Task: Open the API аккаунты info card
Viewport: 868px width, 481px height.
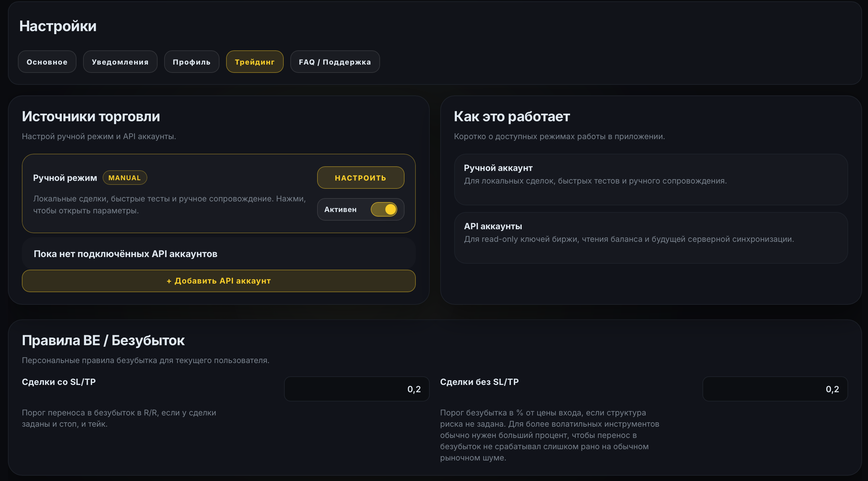Action: [650, 238]
